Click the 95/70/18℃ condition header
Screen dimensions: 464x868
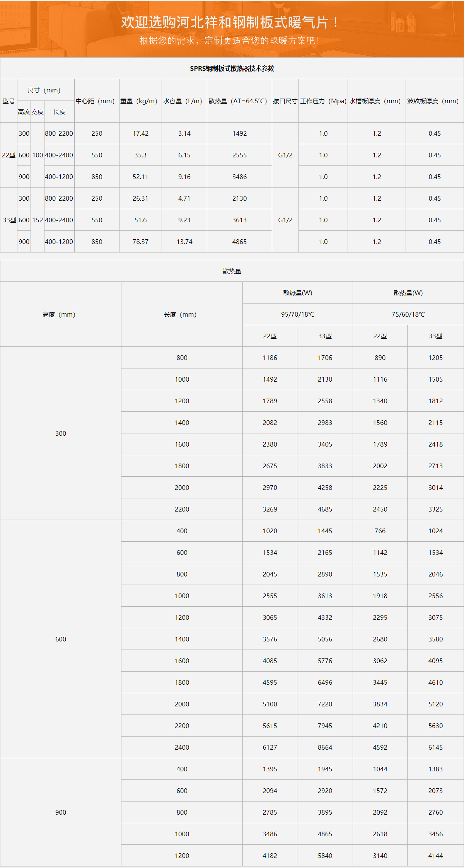(297, 314)
